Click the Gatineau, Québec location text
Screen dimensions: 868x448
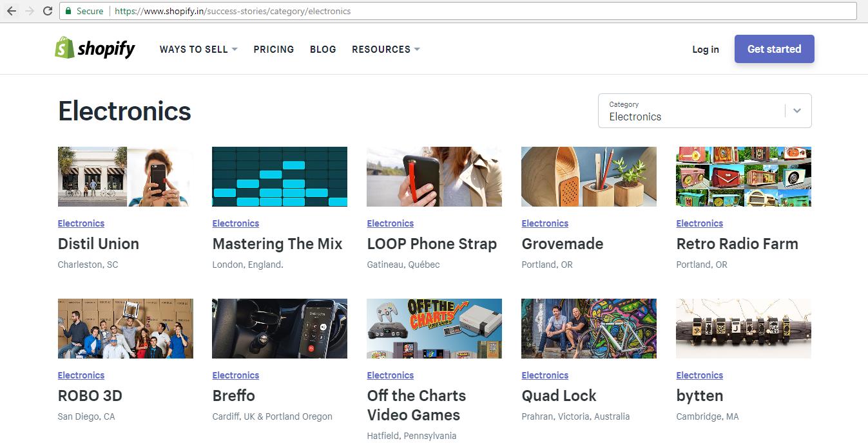point(403,265)
